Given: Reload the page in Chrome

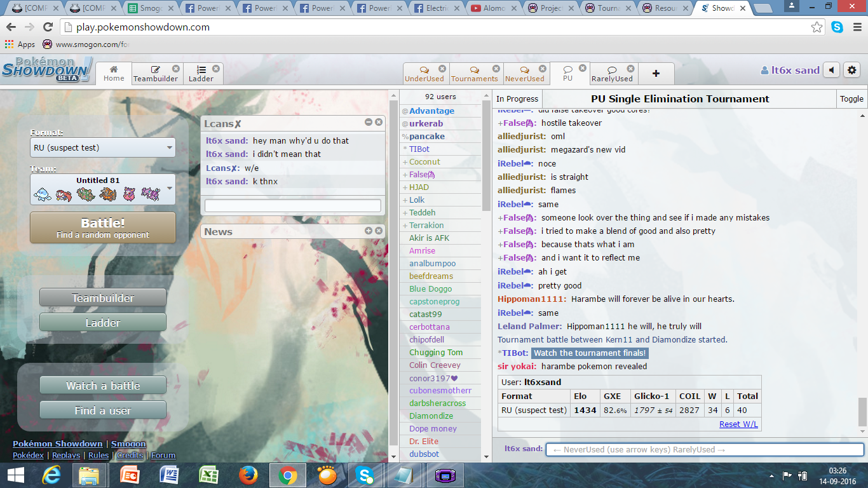Looking at the screenshot, I should click(48, 27).
